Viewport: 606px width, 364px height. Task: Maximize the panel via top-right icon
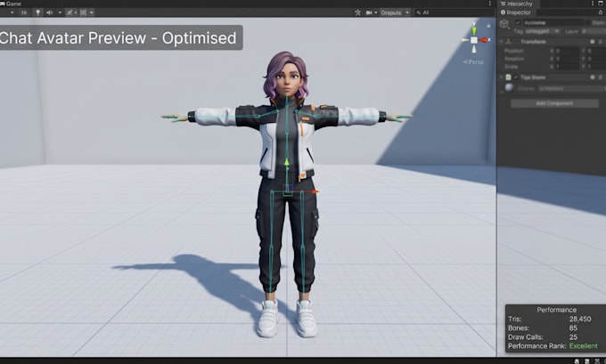point(601,4)
